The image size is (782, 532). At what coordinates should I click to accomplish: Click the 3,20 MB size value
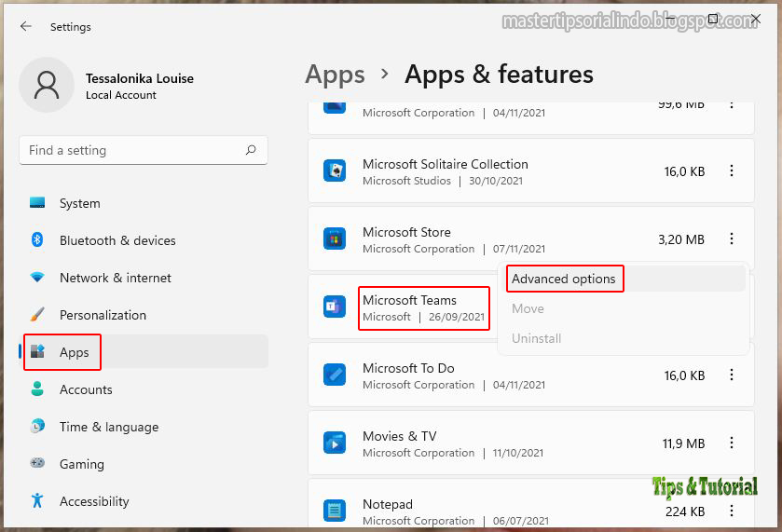(681, 239)
